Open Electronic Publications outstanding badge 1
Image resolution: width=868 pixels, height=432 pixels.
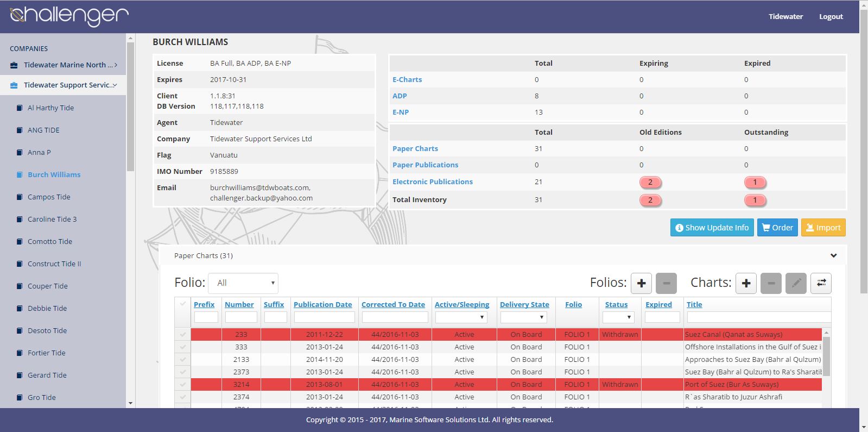(x=755, y=182)
